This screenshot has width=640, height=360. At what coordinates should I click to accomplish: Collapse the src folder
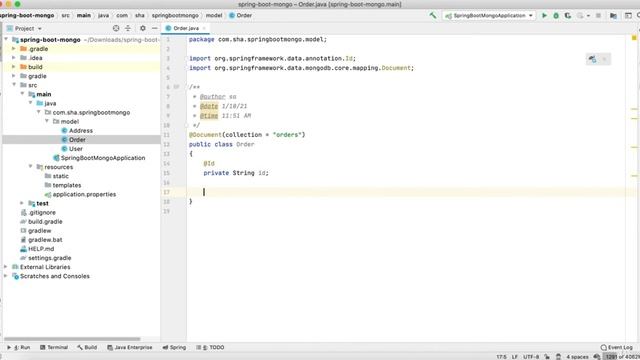tap(14, 85)
